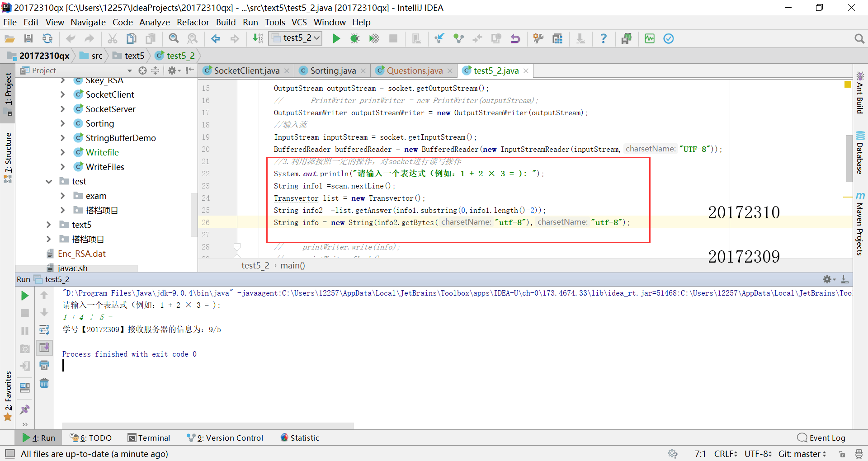Click the Back navigation arrow

click(x=216, y=39)
